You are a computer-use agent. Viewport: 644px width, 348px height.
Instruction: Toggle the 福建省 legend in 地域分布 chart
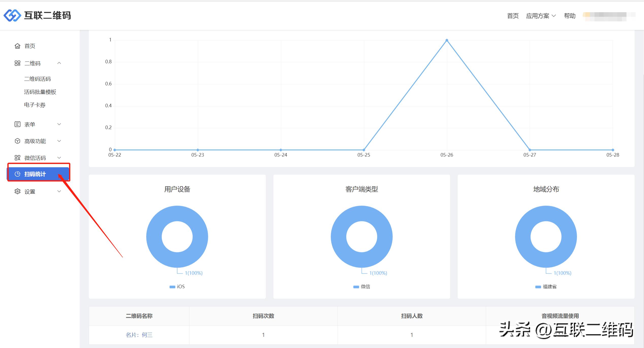[x=546, y=287]
